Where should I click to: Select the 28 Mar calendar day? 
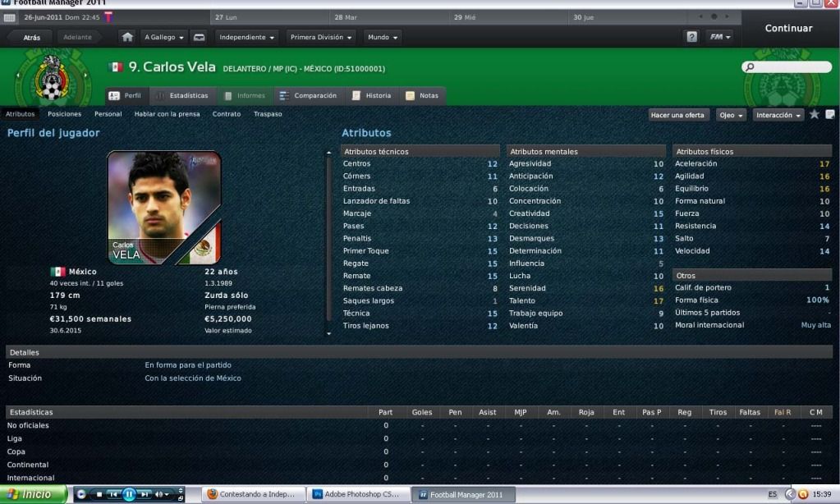click(x=390, y=17)
